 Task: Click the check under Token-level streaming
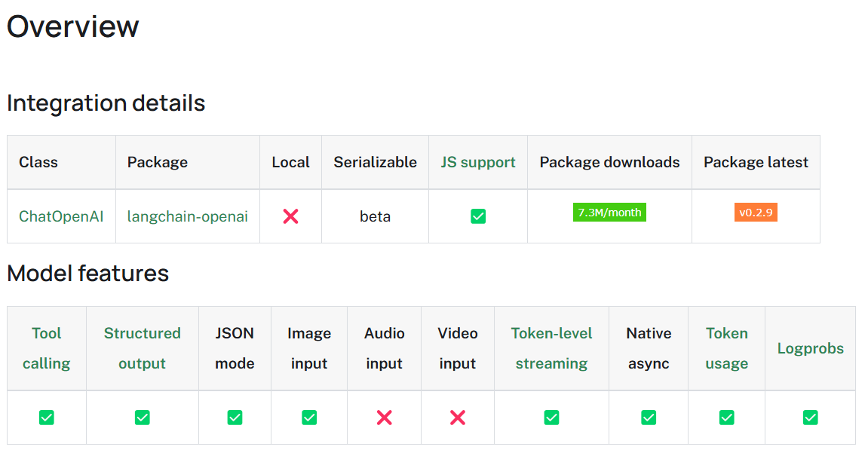tap(551, 417)
